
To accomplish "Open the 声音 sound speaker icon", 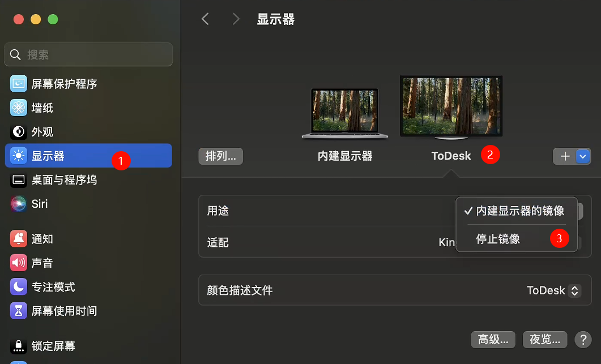I will pyautogui.click(x=19, y=263).
